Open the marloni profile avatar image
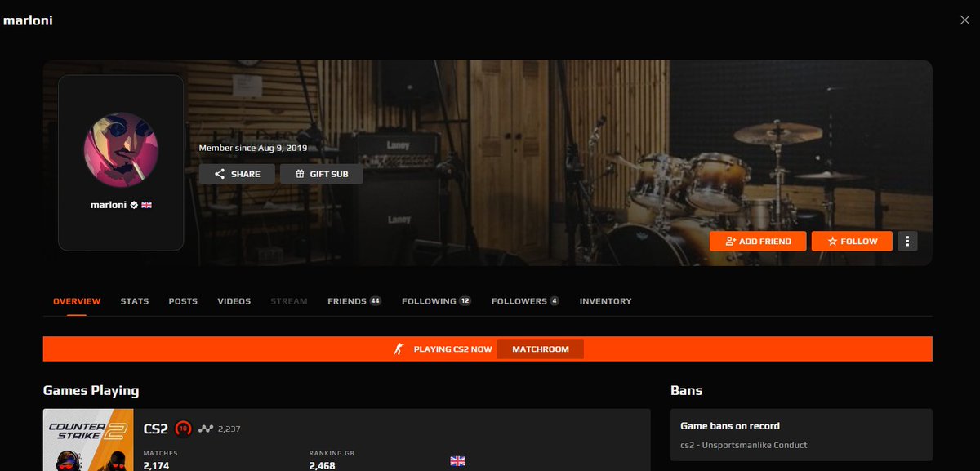The image size is (980, 471). click(121, 149)
